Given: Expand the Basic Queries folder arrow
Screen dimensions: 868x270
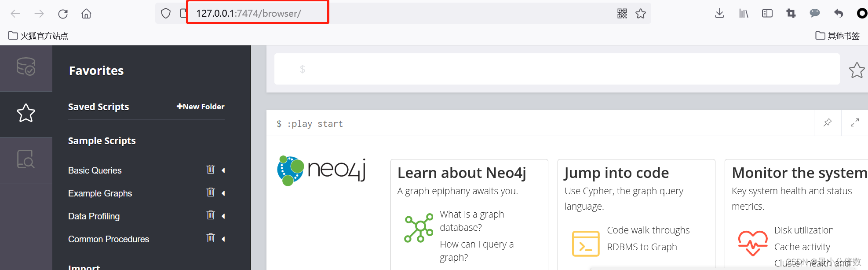Looking at the screenshot, I should click(x=223, y=170).
